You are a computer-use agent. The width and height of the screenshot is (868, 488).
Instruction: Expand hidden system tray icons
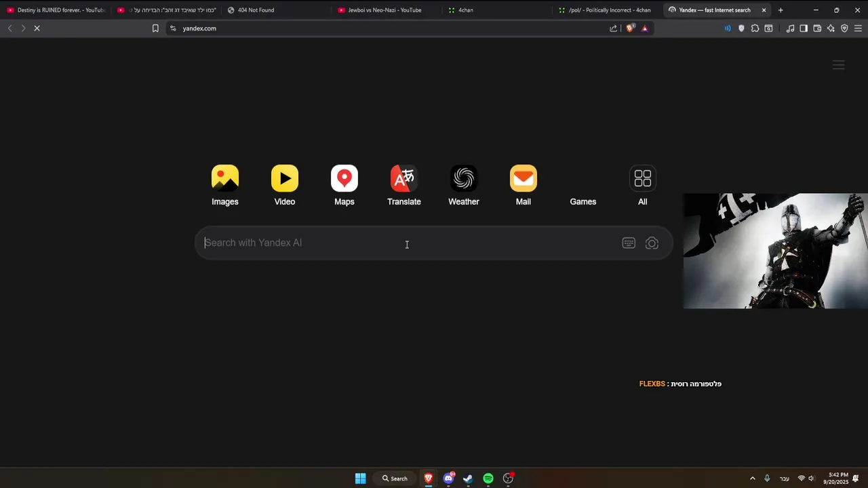click(752, 479)
